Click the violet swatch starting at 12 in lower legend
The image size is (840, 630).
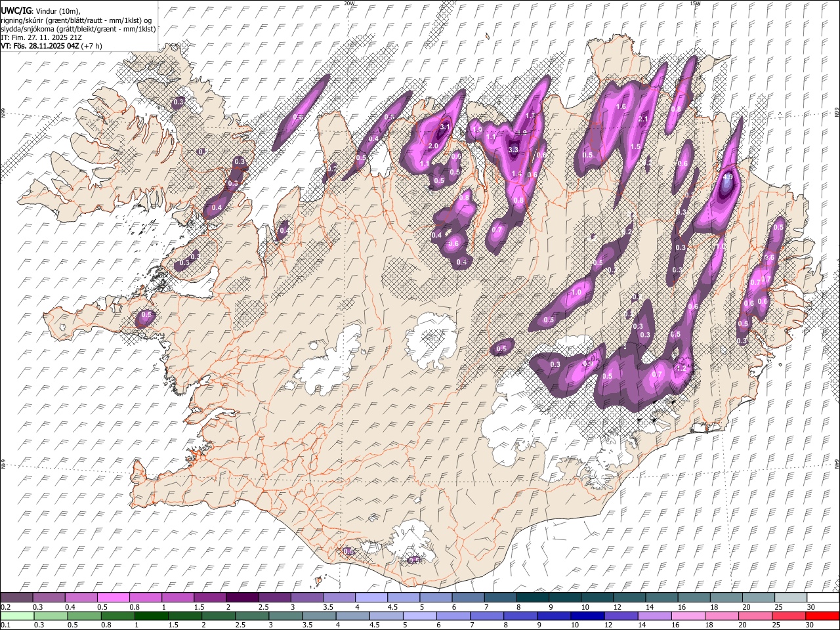click(x=621, y=616)
